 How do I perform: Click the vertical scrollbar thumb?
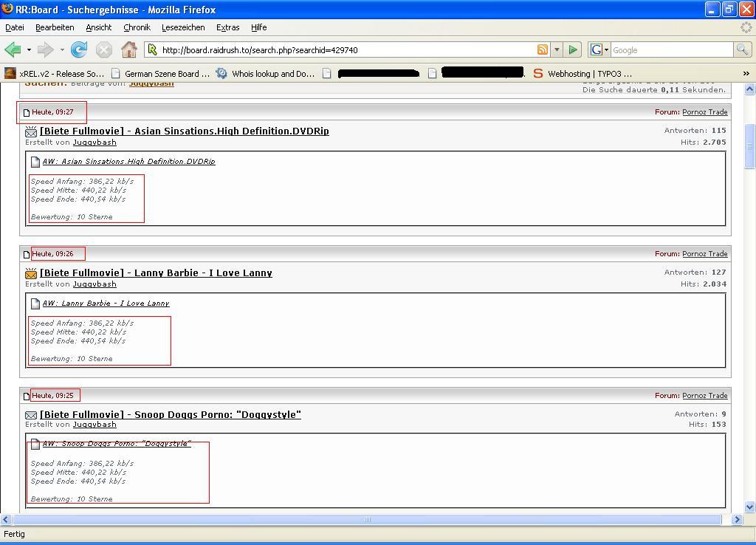point(750,147)
